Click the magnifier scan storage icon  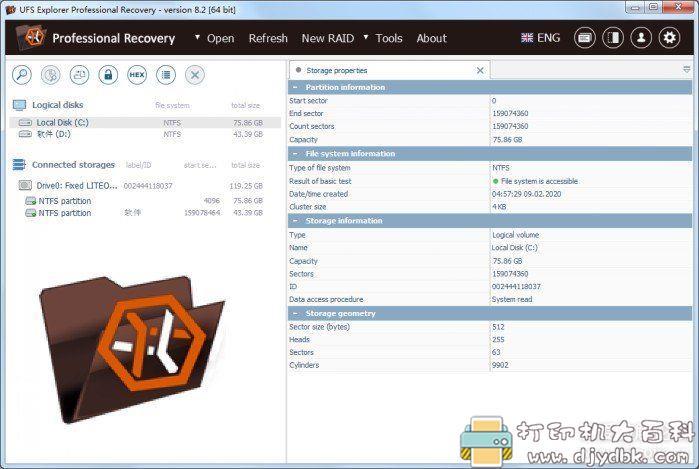click(x=22, y=74)
